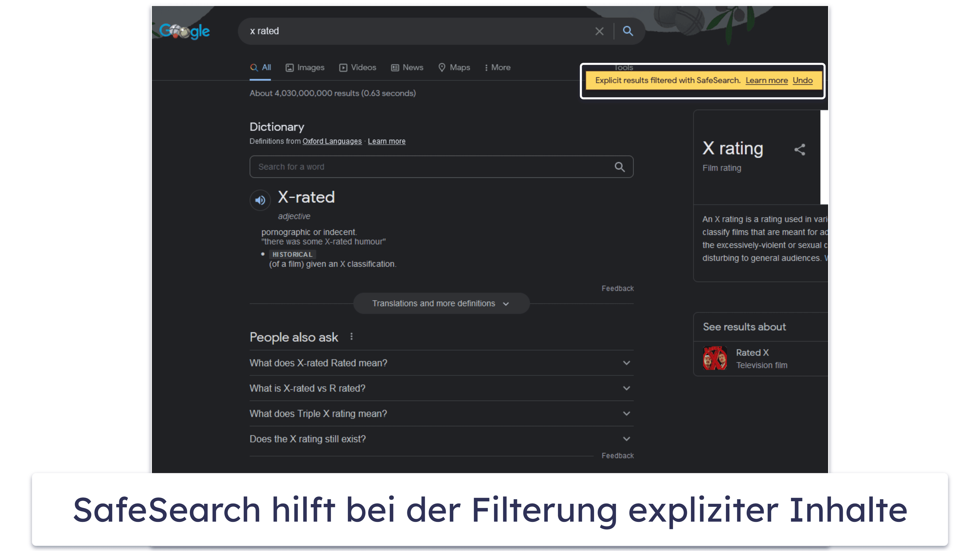Click the Oxford Languages Learn more link

(x=386, y=141)
